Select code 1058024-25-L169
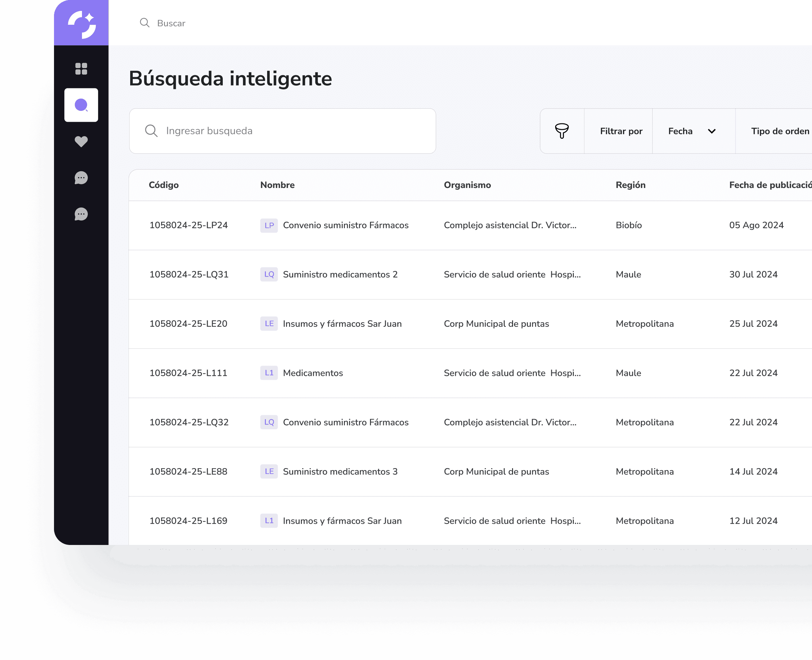This screenshot has height=660, width=812. tap(188, 521)
